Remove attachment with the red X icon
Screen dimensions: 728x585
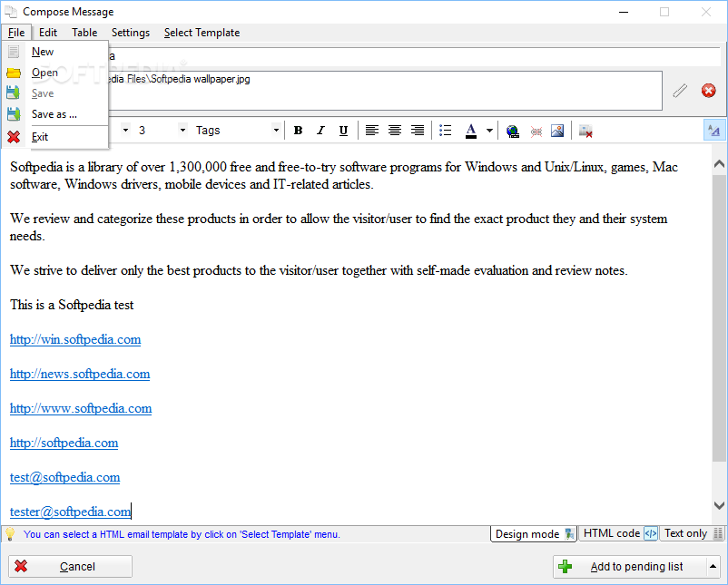click(x=709, y=91)
